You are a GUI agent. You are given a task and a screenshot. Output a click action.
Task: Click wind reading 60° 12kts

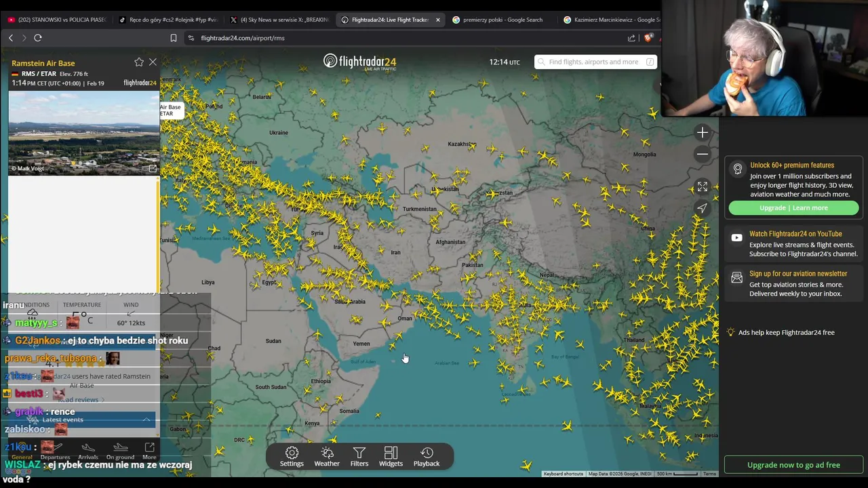click(x=131, y=323)
